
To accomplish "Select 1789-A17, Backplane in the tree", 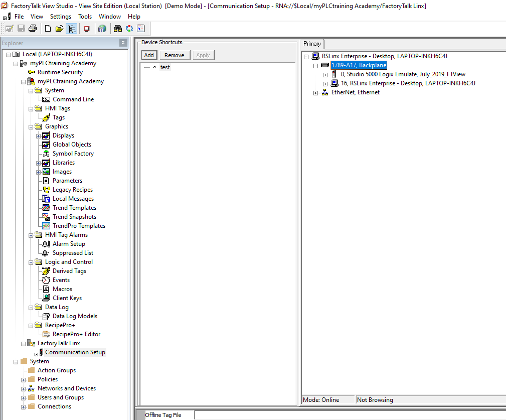I will pos(359,65).
